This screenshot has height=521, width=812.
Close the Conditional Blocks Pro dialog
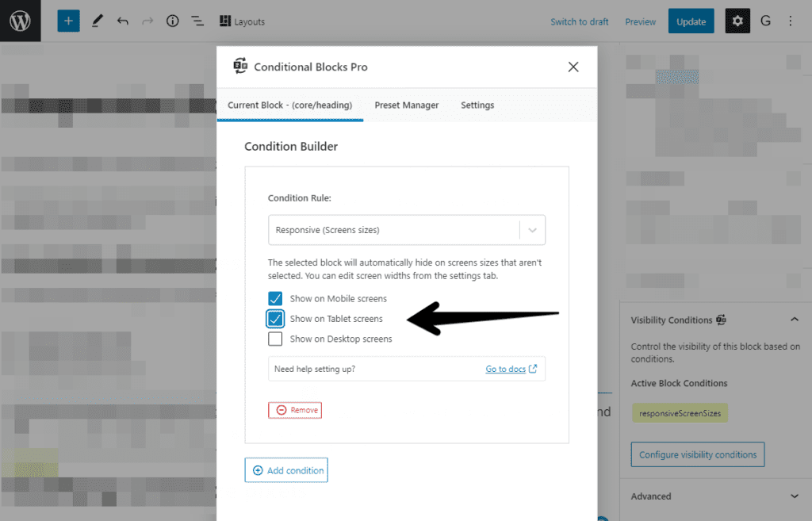coord(573,67)
